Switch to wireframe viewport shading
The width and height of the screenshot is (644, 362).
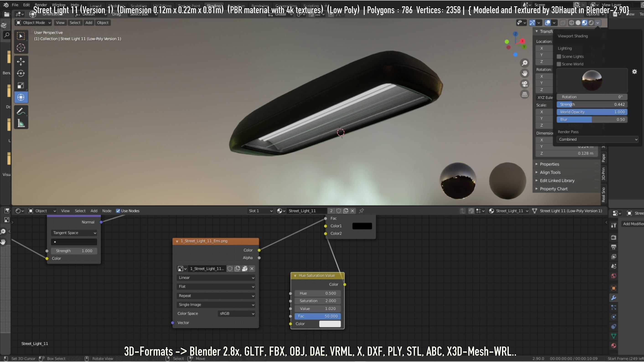(x=572, y=23)
